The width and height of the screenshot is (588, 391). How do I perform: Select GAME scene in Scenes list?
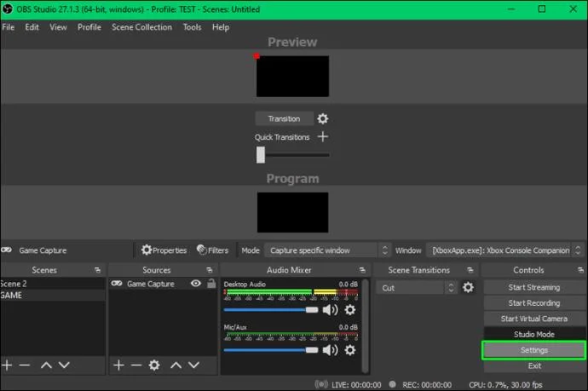click(x=53, y=295)
